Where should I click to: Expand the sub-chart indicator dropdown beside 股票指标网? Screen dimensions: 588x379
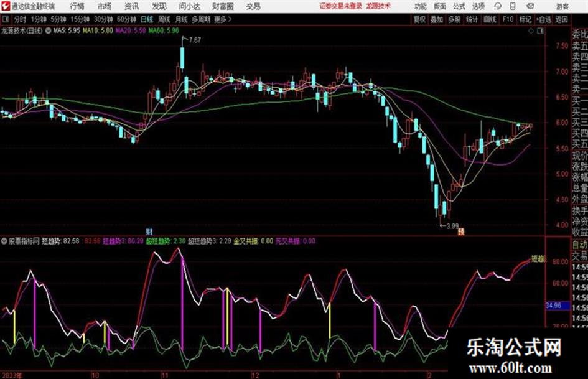[x=4, y=241]
